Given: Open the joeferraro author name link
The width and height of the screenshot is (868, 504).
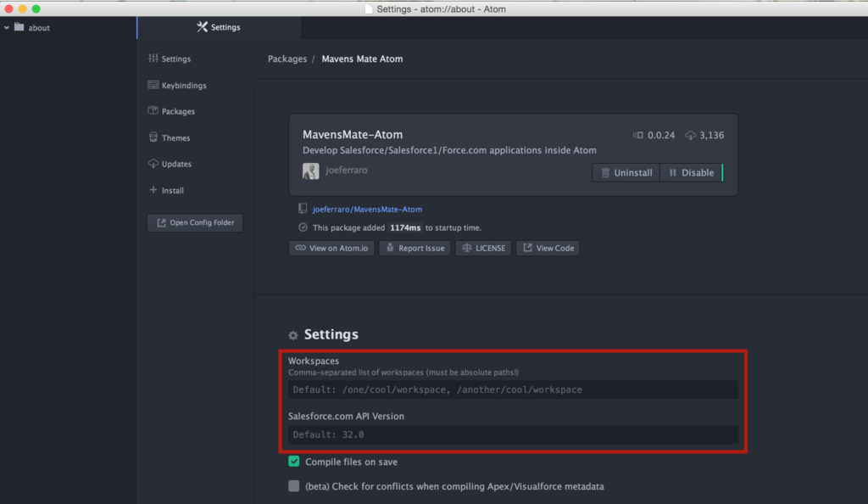Looking at the screenshot, I should tap(347, 170).
